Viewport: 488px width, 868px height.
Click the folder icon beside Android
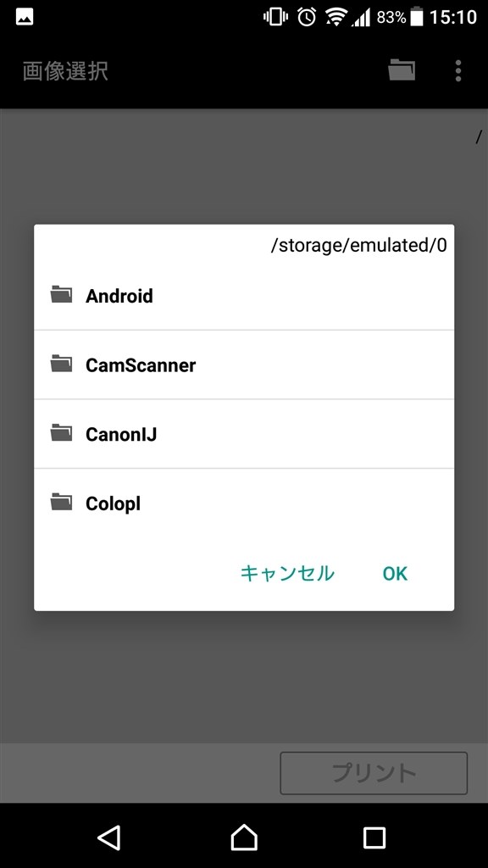click(61, 294)
